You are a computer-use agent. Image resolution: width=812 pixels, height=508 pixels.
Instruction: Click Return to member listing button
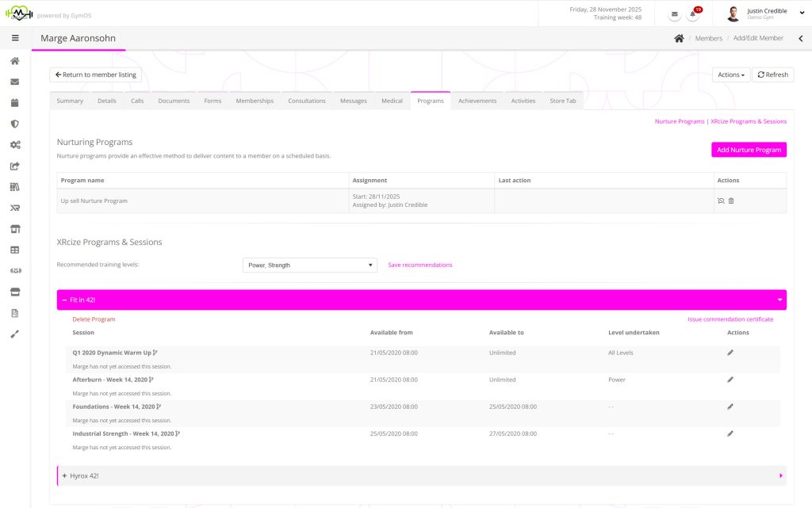95,74
